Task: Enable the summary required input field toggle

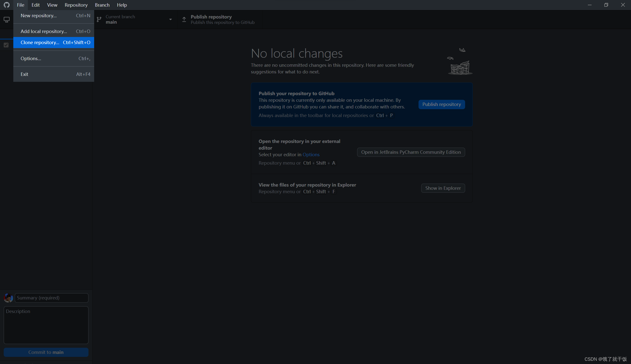Action: click(x=51, y=298)
